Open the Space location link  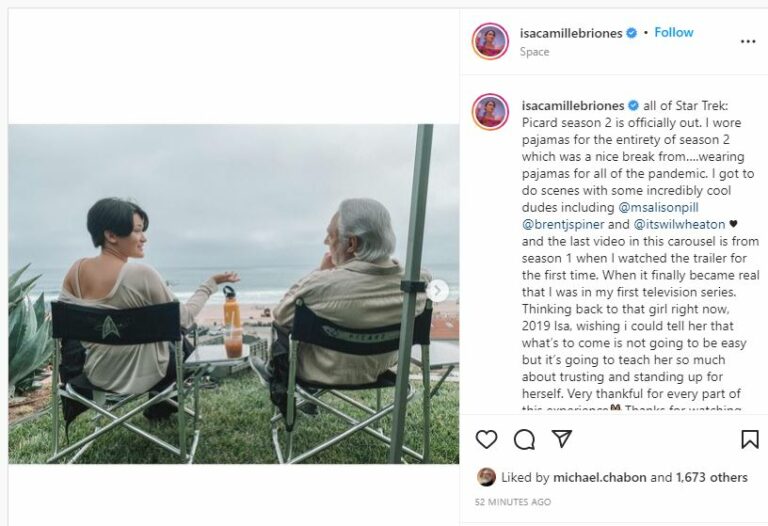coord(534,52)
